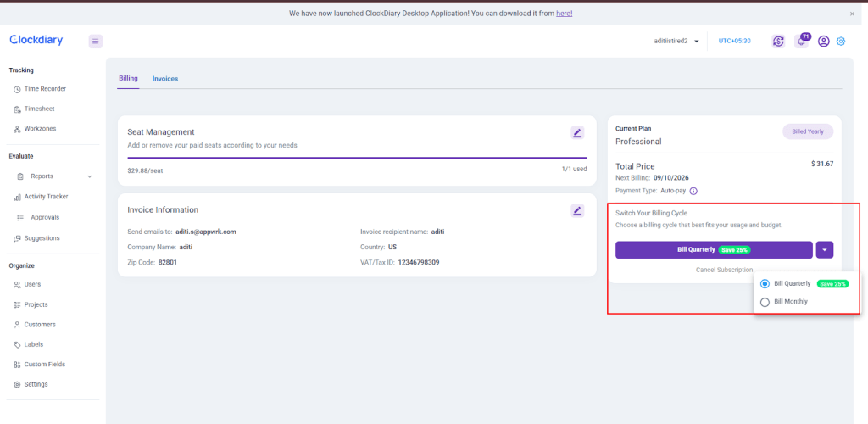
Task: Toggle the billing cycle dropdown arrow
Action: 825,249
